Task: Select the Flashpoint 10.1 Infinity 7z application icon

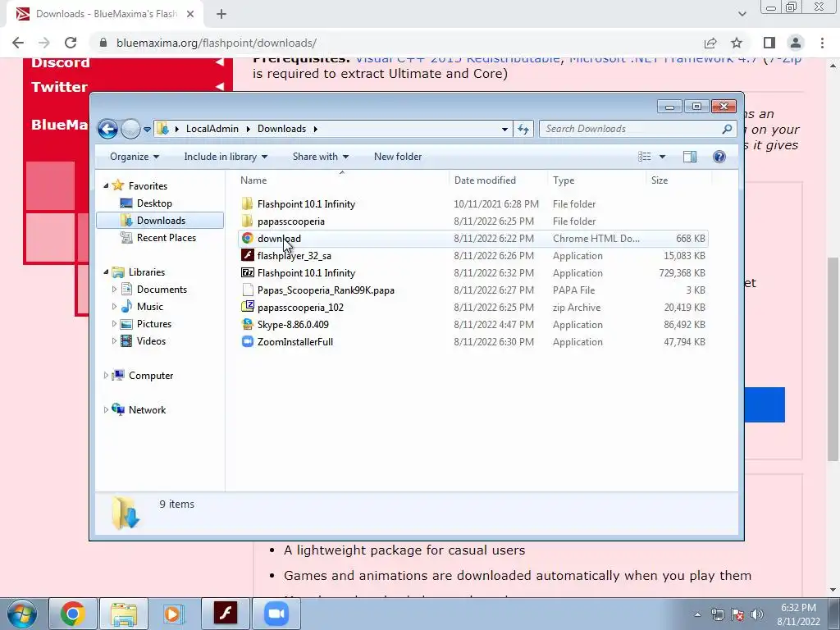Action: 247,272
